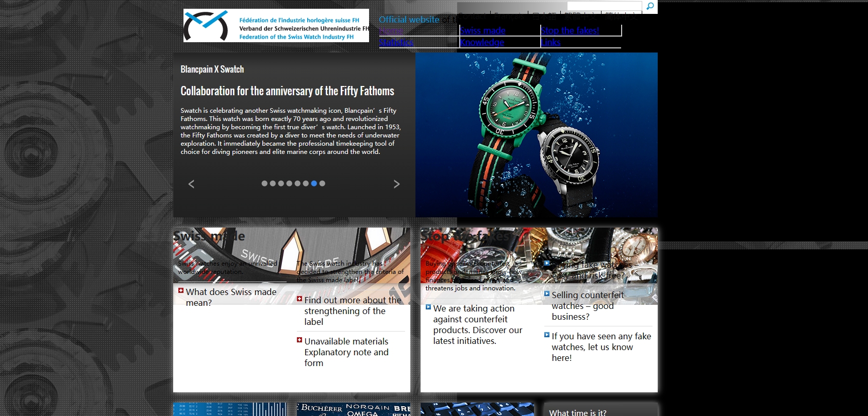
Task: Open the Home menu link
Action: tap(391, 30)
